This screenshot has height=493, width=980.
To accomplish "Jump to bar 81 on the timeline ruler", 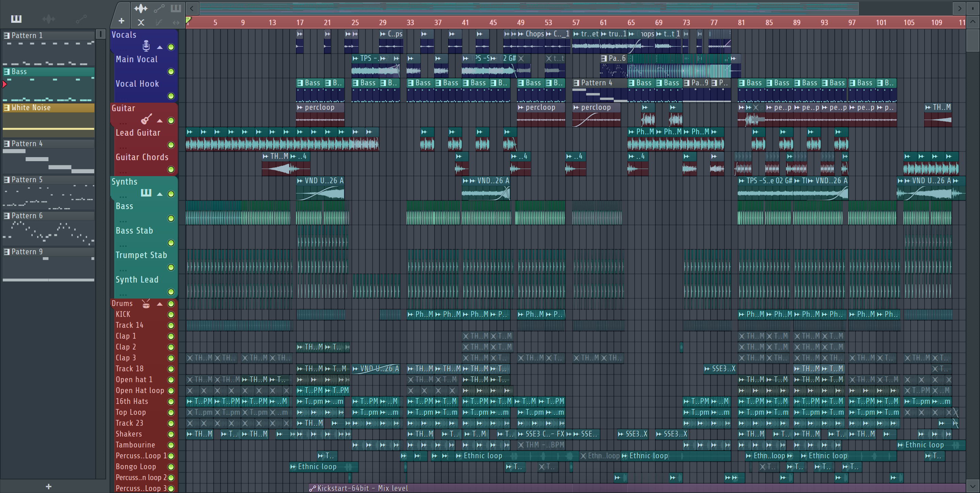I will point(741,22).
